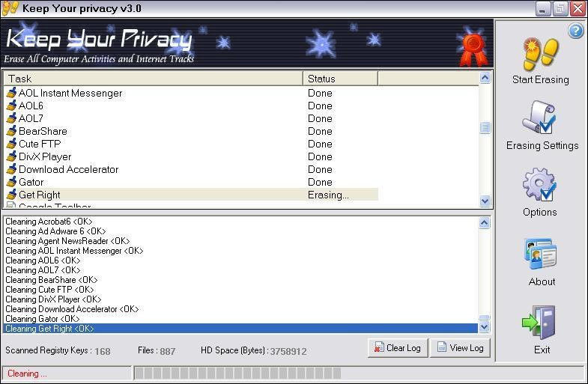Screen dimensions: 588x384
Task: Select highlighted log line Cleaning Get Right <OK>
Action: point(240,329)
